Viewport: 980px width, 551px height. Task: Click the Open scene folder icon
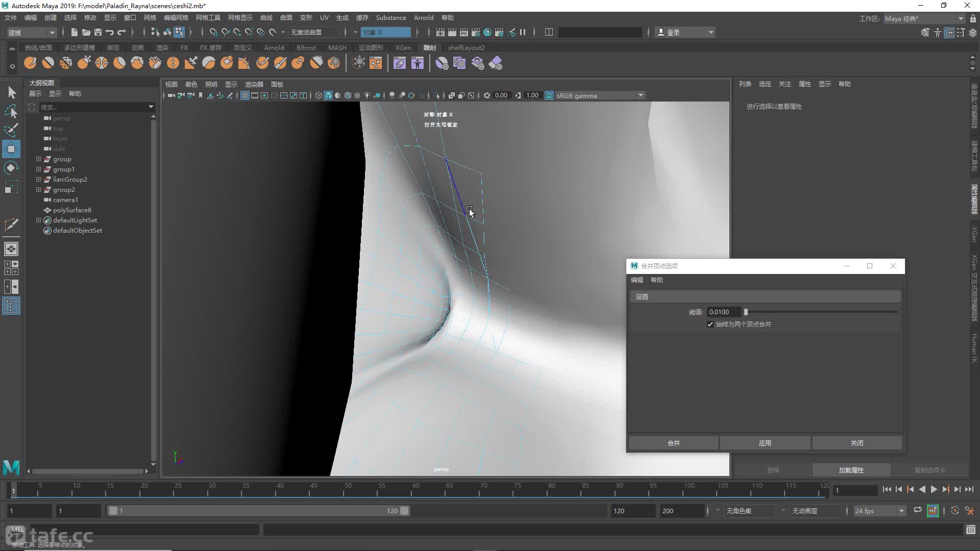pos(86,32)
